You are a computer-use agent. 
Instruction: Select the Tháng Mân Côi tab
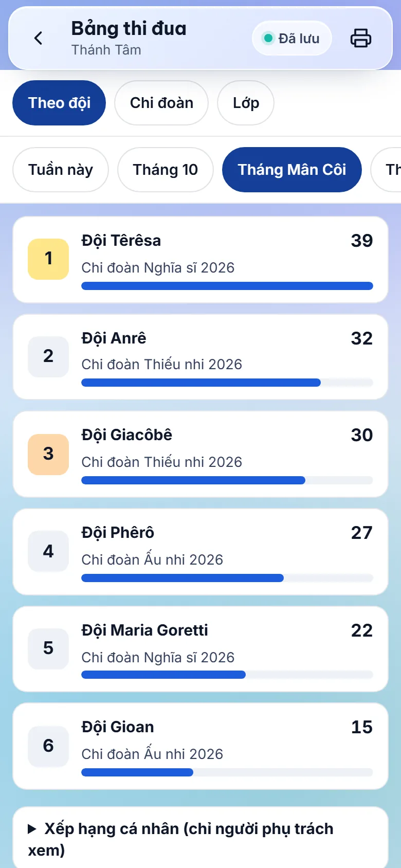[x=292, y=170]
